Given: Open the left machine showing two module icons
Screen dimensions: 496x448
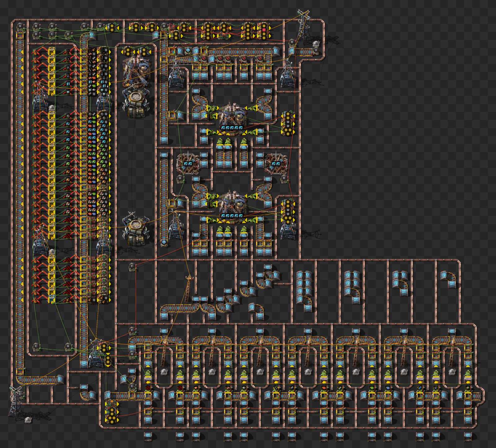Looking at the screenshot, I should 188,164.
